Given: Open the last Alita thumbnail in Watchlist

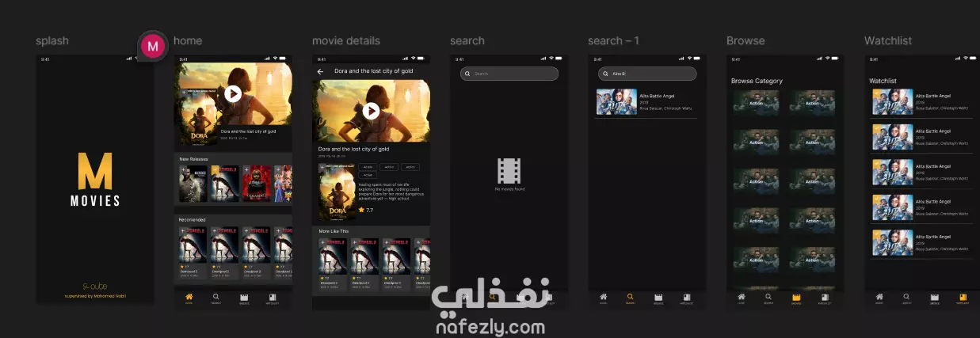Looking at the screenshot, I should pos(892,244).
